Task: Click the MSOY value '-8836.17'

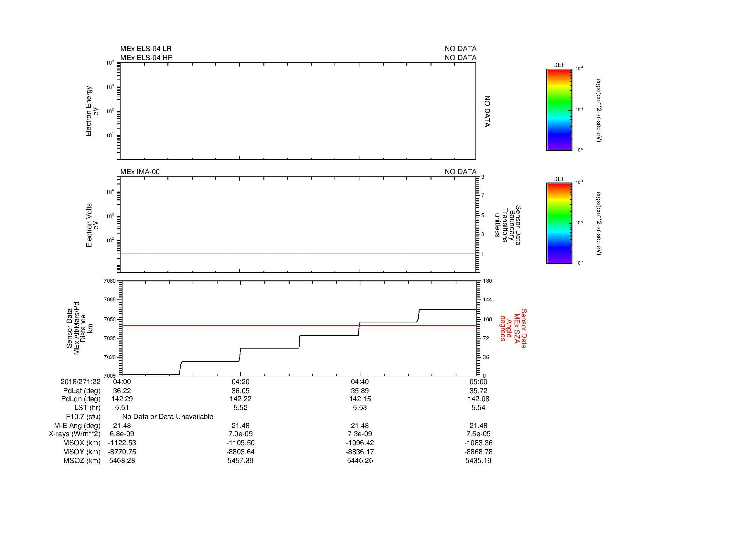Action: click(360, 452)
